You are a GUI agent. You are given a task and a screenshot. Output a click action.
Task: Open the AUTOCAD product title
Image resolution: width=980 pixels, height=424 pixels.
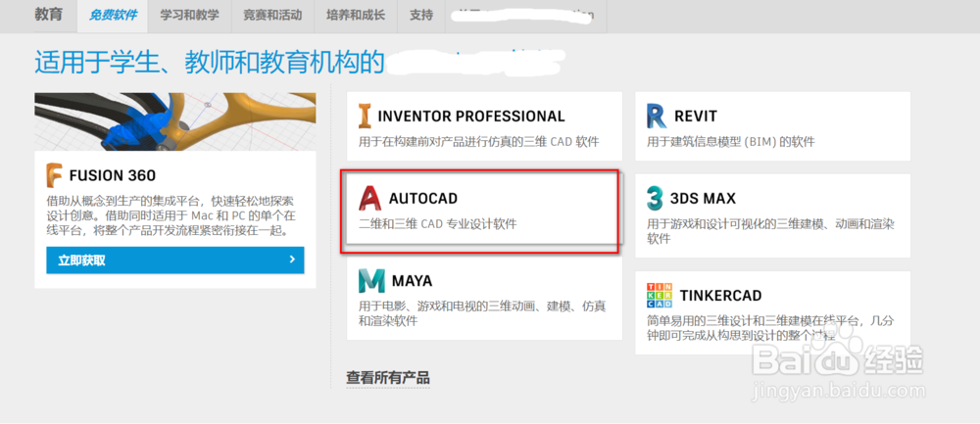(x=423, y=199)
